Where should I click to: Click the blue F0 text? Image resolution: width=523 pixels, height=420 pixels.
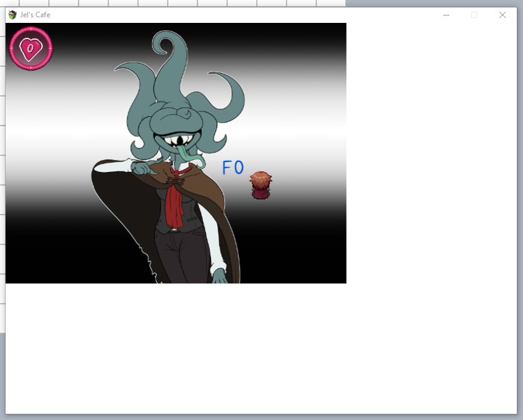coord(233,168)
